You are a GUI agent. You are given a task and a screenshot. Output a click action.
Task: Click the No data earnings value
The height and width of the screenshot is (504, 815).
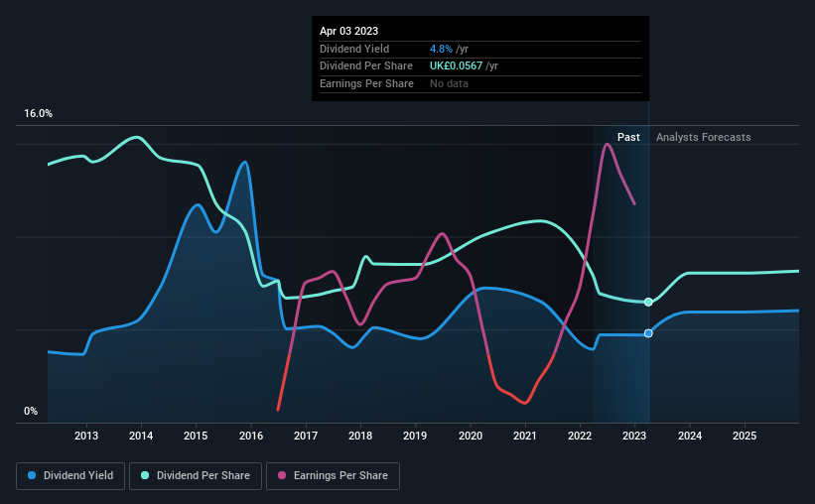click(449, 83)
